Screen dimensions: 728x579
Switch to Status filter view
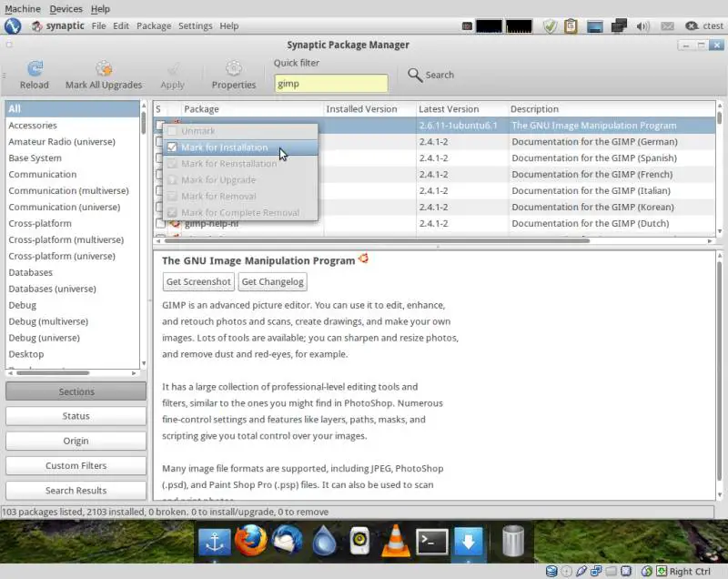[x=76, y=416]
